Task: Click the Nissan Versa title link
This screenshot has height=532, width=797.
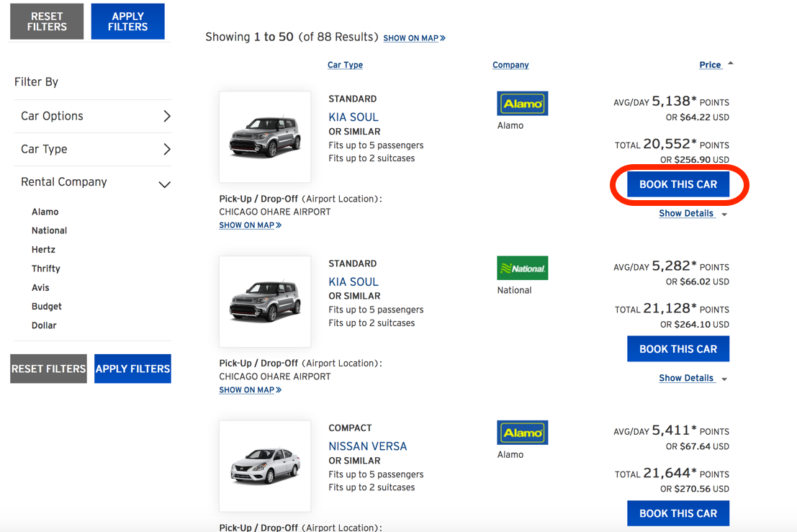Action: [367, 446]
